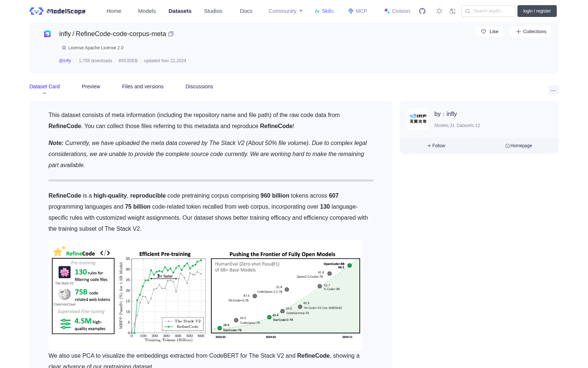Open the ModelScope logo home link

point(58,11)
